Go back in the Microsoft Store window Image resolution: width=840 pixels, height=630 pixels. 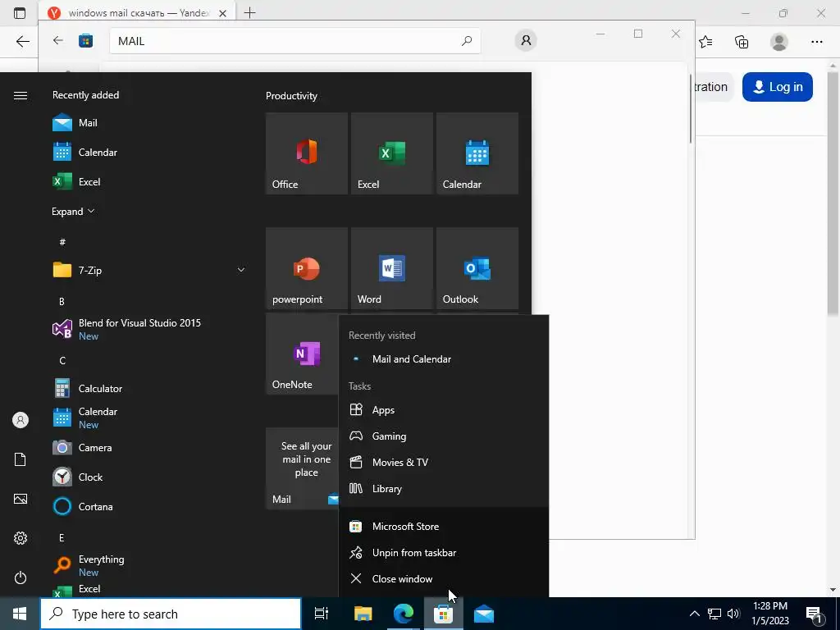pyautogui.click(x=58, y=41)
